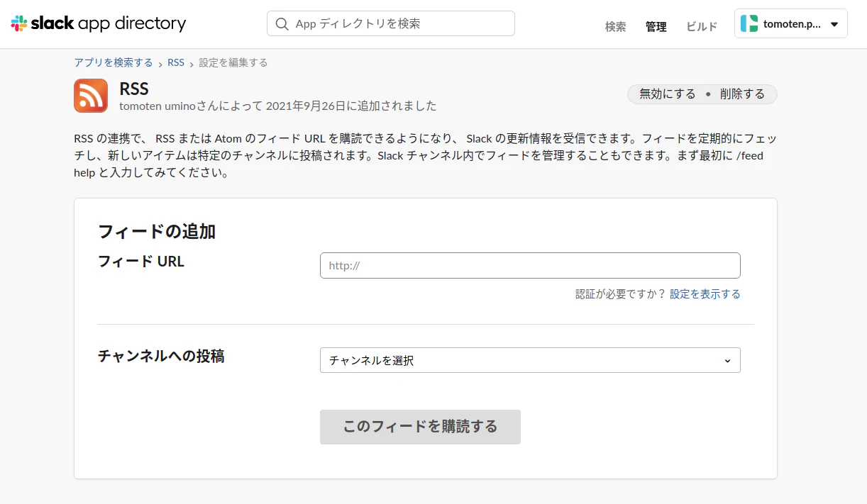Click the orange RSS app icon

click(91, 96)
